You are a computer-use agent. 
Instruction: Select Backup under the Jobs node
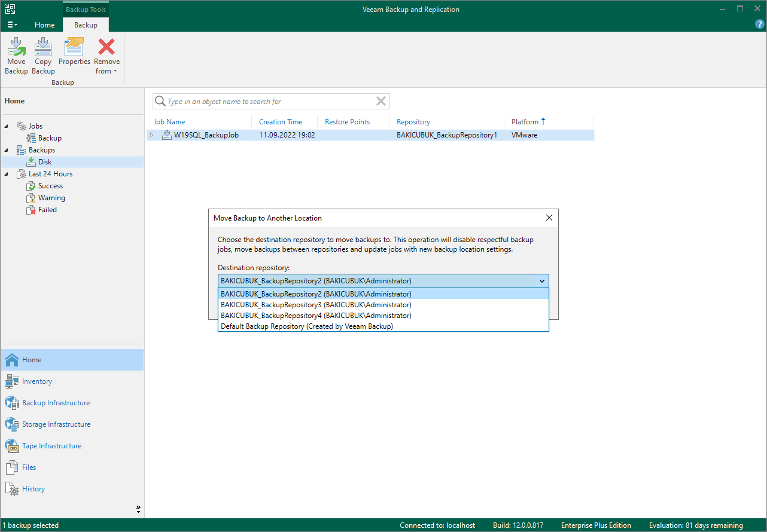coord(50,138)
